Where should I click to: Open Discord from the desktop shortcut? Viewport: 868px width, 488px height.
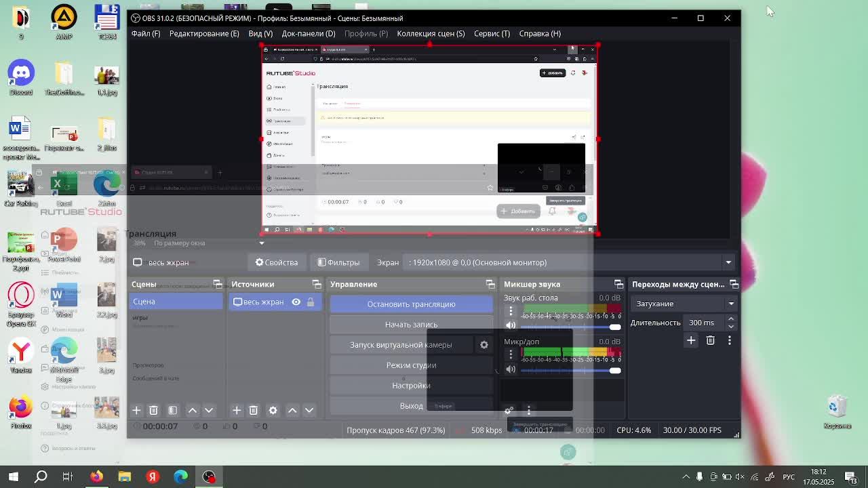click(21, 78)
